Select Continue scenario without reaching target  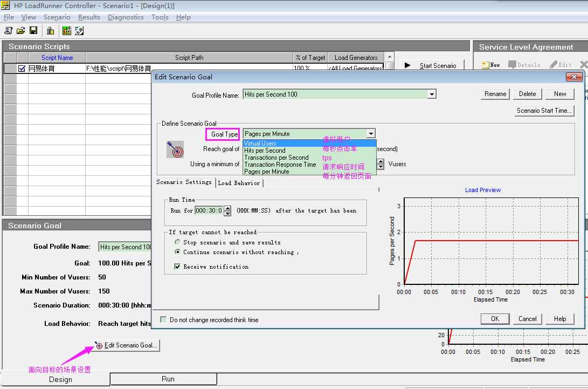click(177, 251)
